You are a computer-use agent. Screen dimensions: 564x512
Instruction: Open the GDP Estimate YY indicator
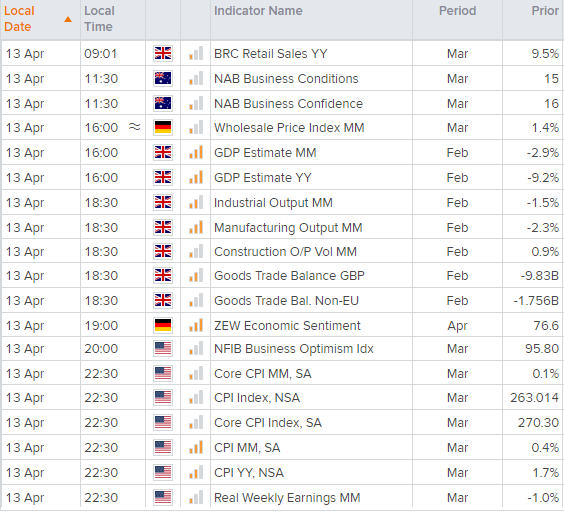click(x=263, y=178)
